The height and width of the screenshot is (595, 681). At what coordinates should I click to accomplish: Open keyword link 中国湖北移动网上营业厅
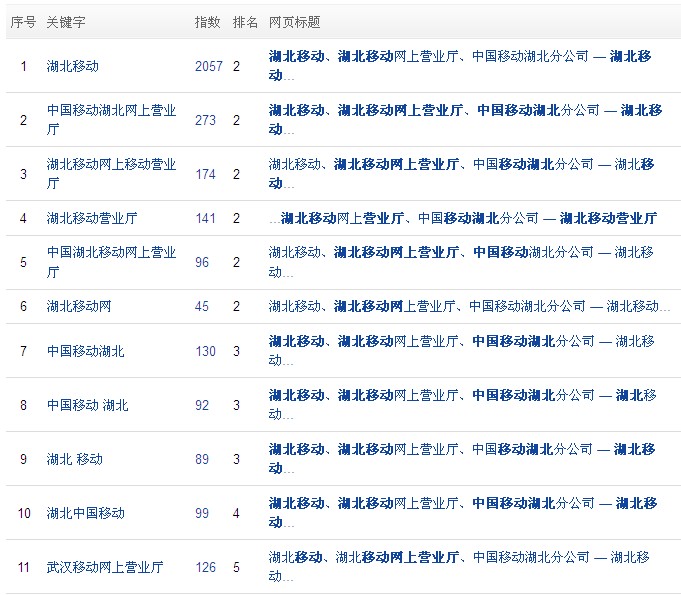click(111, 262)
